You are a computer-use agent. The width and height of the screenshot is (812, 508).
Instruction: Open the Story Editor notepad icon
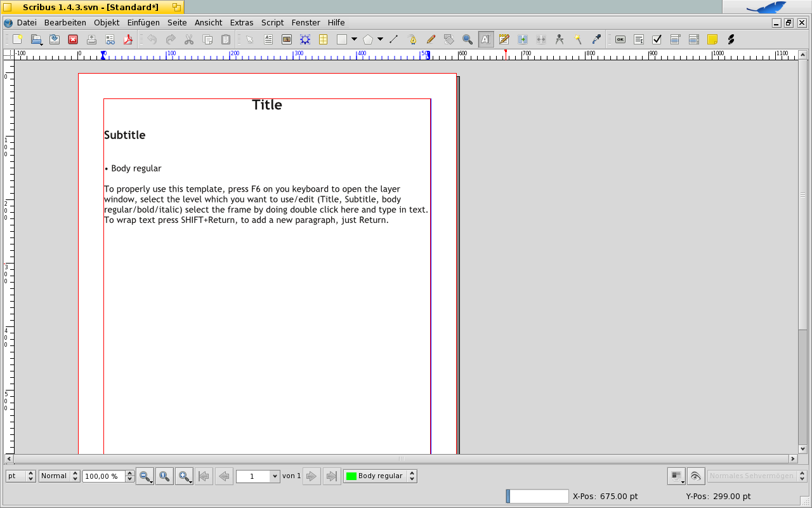click(504, 39)
